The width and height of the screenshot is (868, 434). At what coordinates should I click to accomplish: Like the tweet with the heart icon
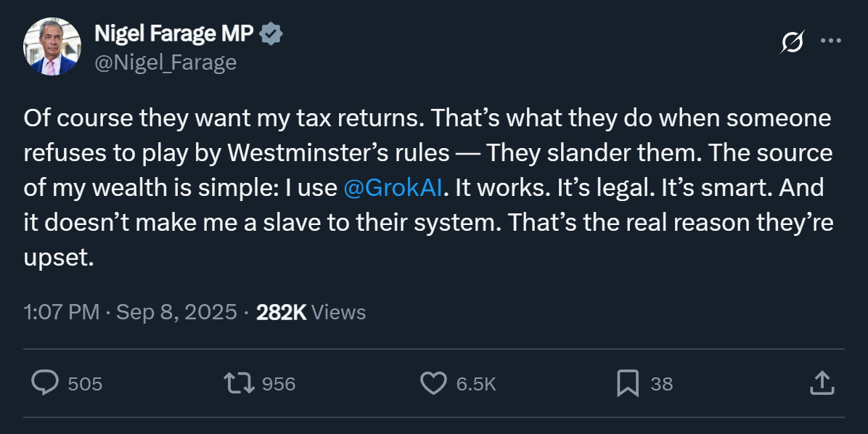click(x=433, y=383)
